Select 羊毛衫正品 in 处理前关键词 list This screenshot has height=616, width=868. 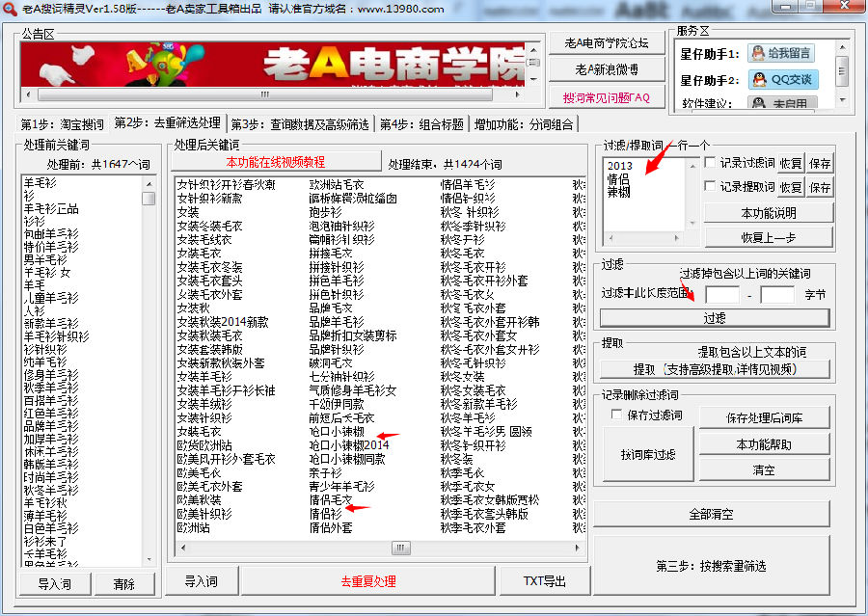pyautogui.click(x=51, y=208)
